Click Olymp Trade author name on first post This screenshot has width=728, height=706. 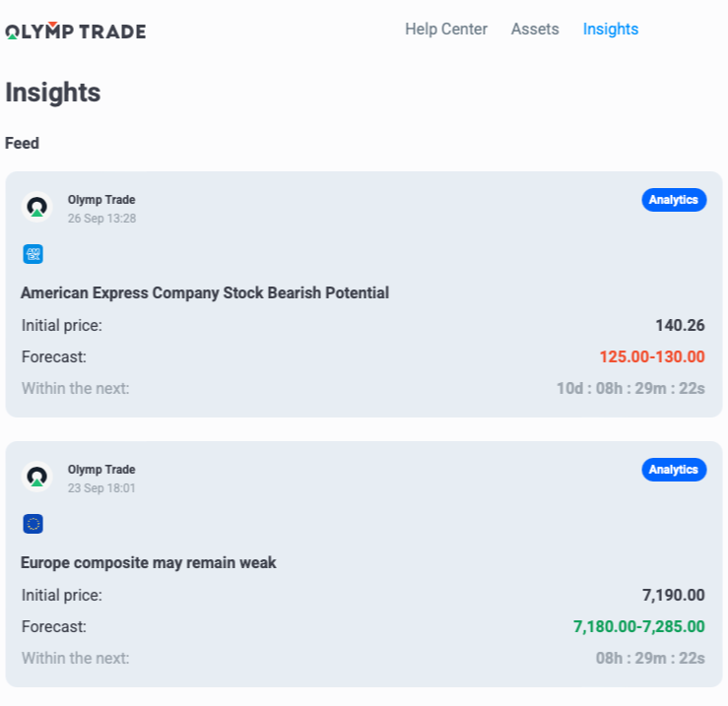click(x=101, y=200)
